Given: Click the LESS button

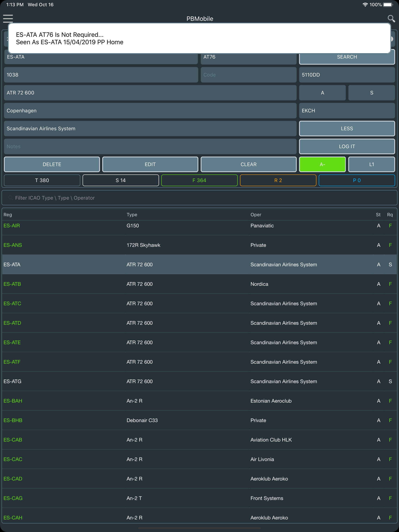Looking at the screenshot, I should [x=347, y=129].
